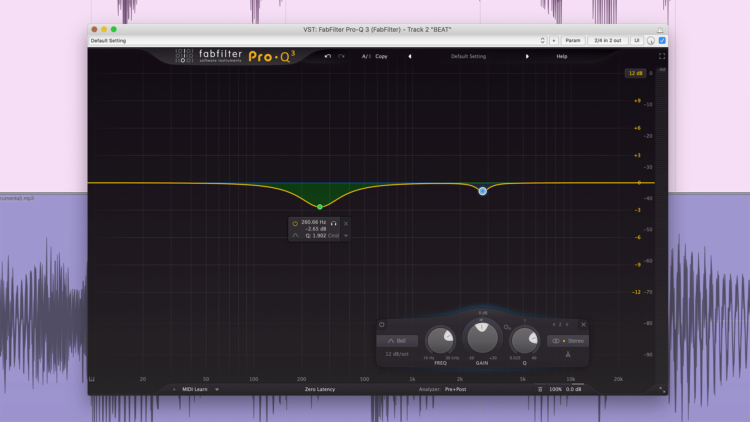Edit the 260.66 Hz frequency value

click(x=313, y=222)
